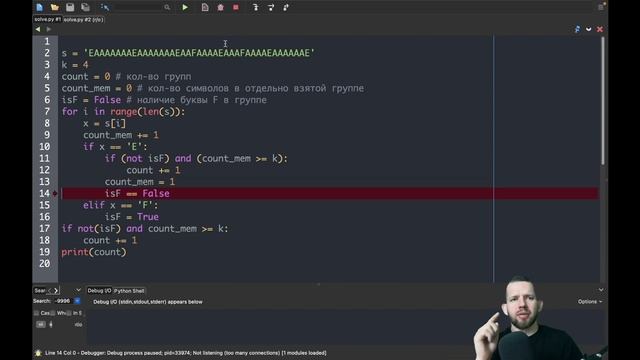Viewport: 640px width, 360px height.
Task: Pin the editor with the blue pushpin icon
Action: click(x=577, y=29)
